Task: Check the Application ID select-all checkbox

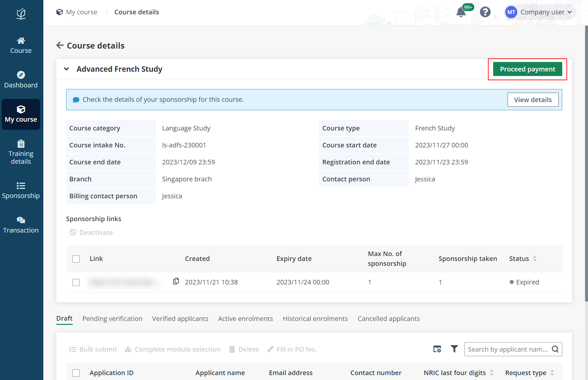Action: coord(76,373)
